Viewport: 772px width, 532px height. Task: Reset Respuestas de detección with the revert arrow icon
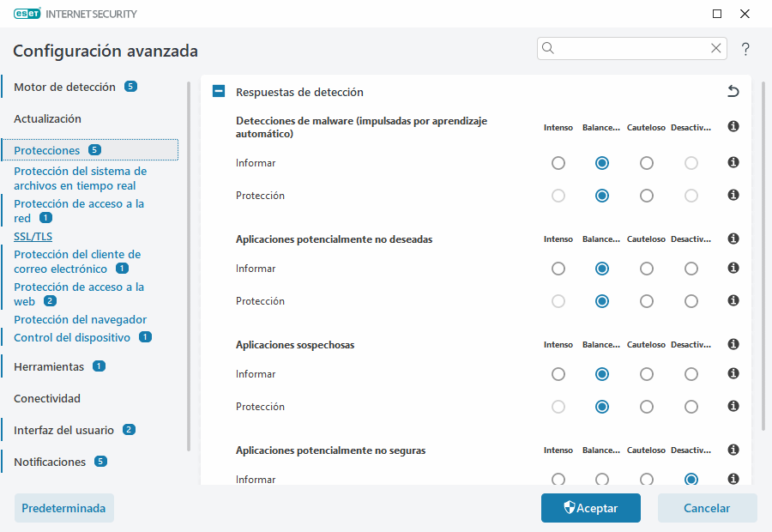pos(732,90)
